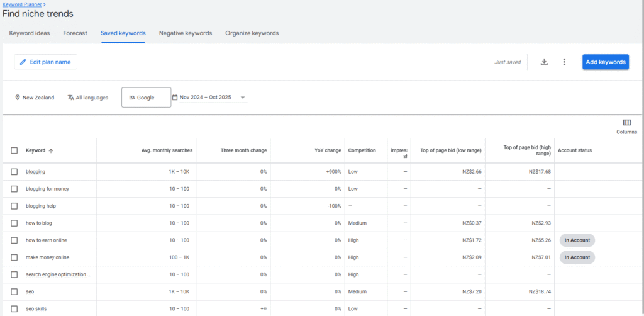Sort by YoY change column header

coord(328,150)
